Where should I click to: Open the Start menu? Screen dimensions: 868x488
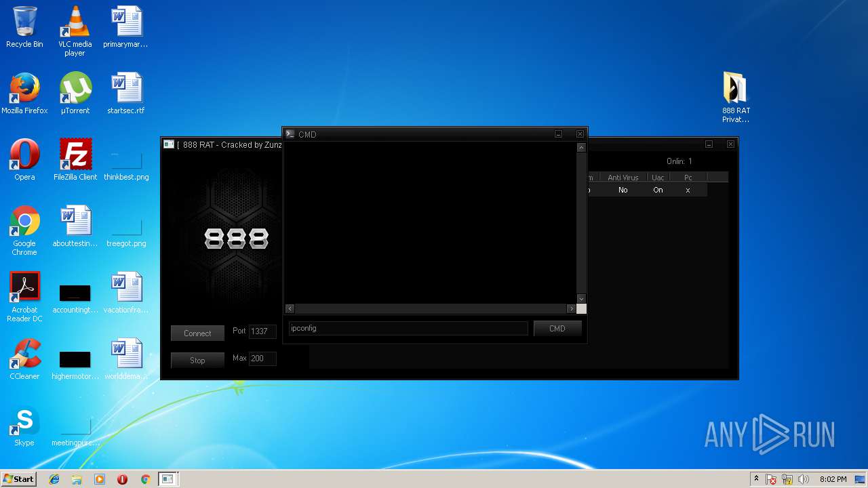click(x=18, y=479)
